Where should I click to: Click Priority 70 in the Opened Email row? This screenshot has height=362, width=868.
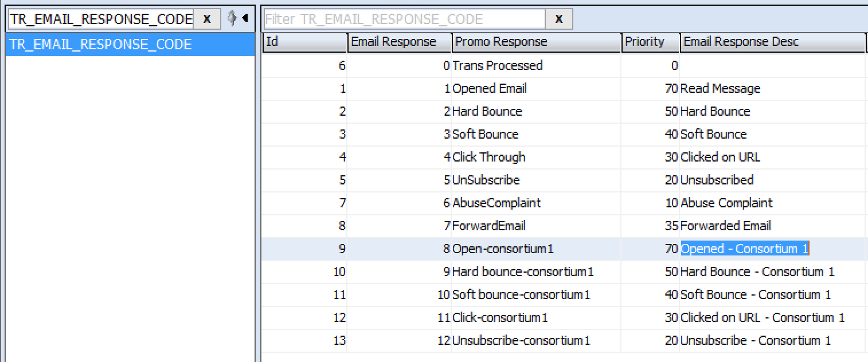coord(650,89)
